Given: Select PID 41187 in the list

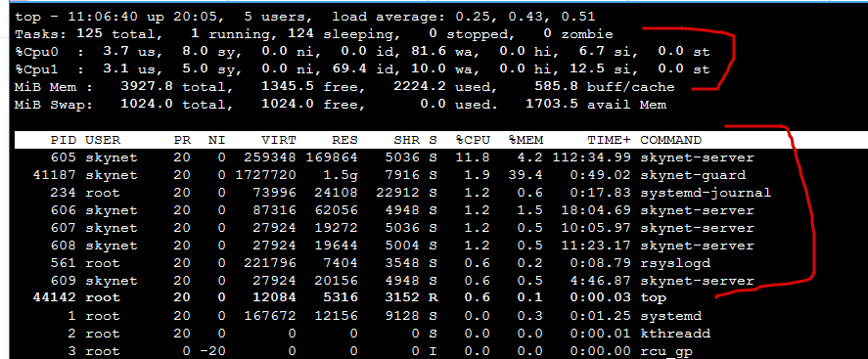Looking at the screenshot, I should point(54,175).
